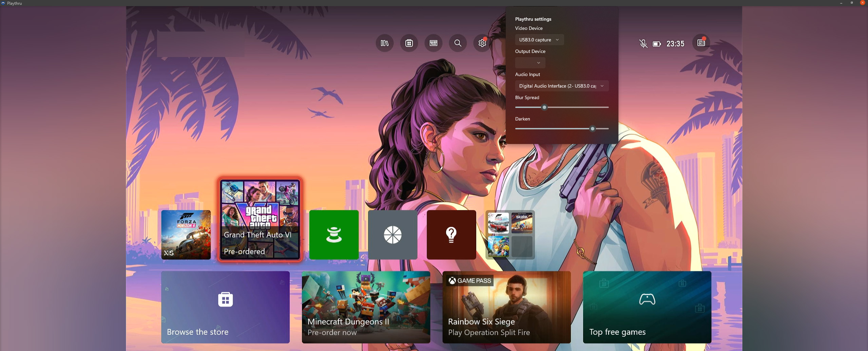Open the notifications news icon at top right
The width and height of the screenshot is (868, 351).
click(701, 43)
